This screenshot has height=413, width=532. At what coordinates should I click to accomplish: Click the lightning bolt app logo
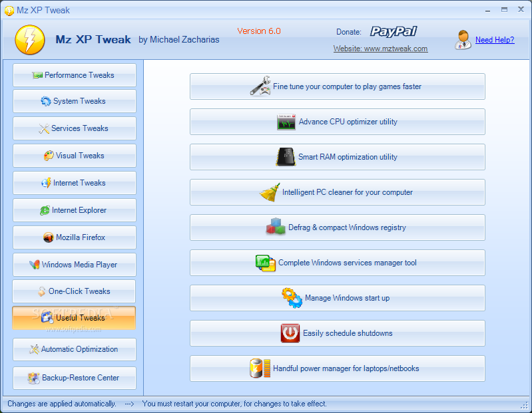30,40
